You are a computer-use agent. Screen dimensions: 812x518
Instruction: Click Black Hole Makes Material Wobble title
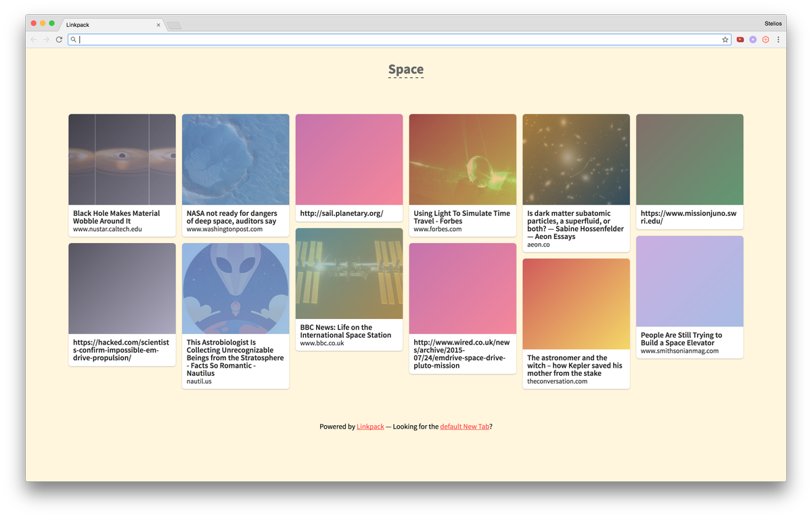tap(116, 217)
